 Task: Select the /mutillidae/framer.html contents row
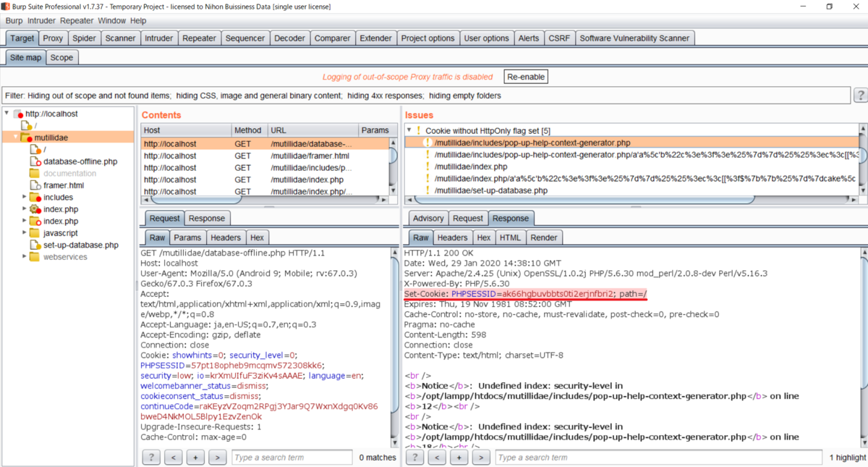(265, 156)
